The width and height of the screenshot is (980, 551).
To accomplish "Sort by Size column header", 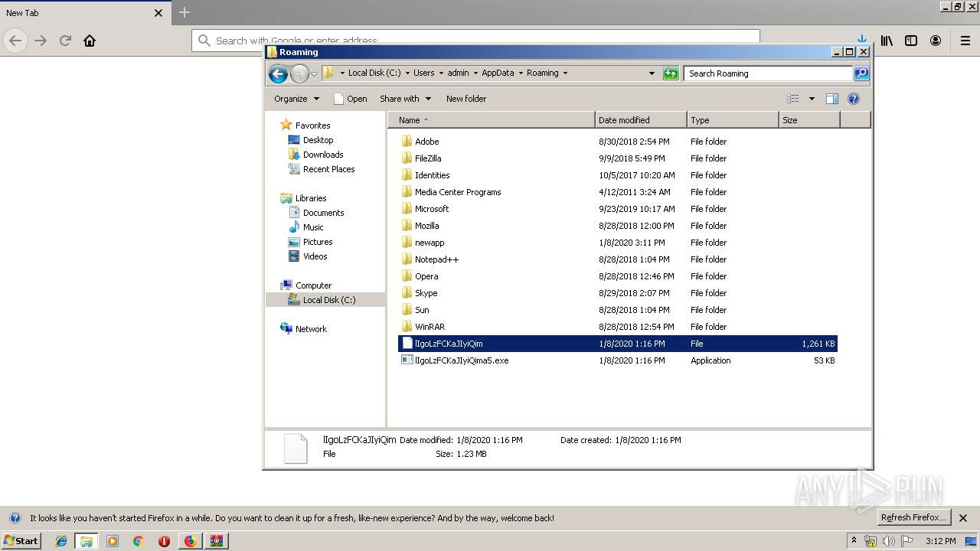I will 809,120.
